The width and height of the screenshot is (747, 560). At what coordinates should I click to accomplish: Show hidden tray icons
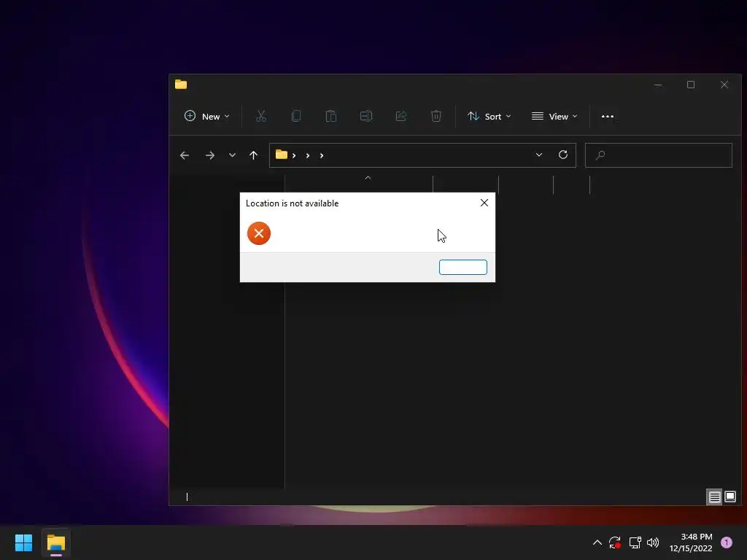pyautogui.click(x=597, y=542)
